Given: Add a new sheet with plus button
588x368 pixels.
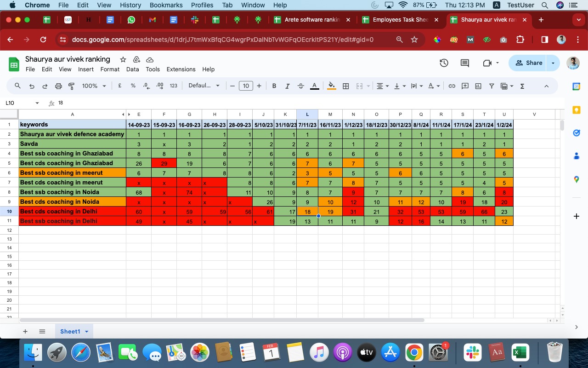Looking at the screenshot, I should pyautogui.click(x=25, y=332).
